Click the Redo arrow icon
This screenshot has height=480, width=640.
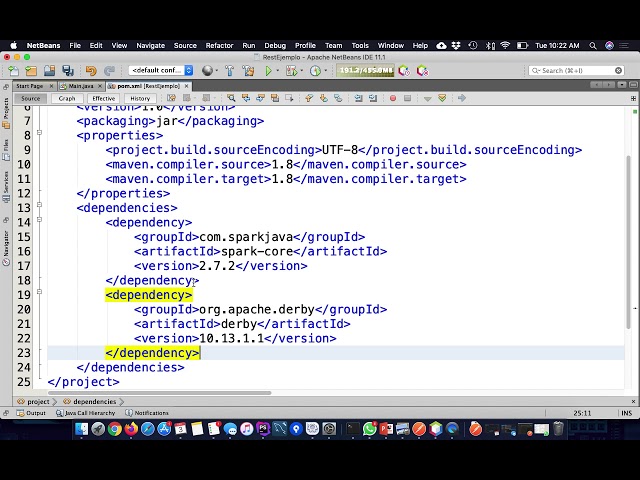[109, 71]
